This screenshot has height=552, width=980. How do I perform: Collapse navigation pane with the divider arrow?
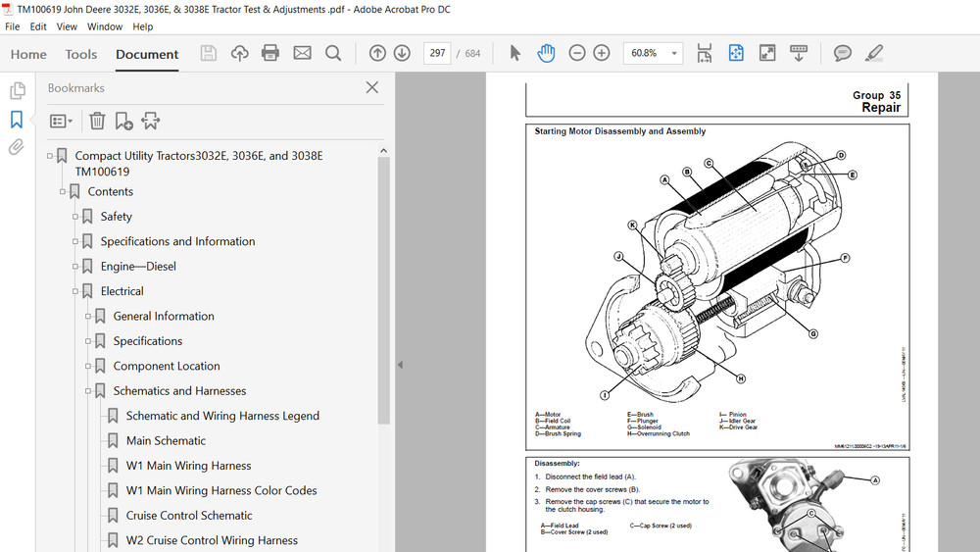[400, 365]
